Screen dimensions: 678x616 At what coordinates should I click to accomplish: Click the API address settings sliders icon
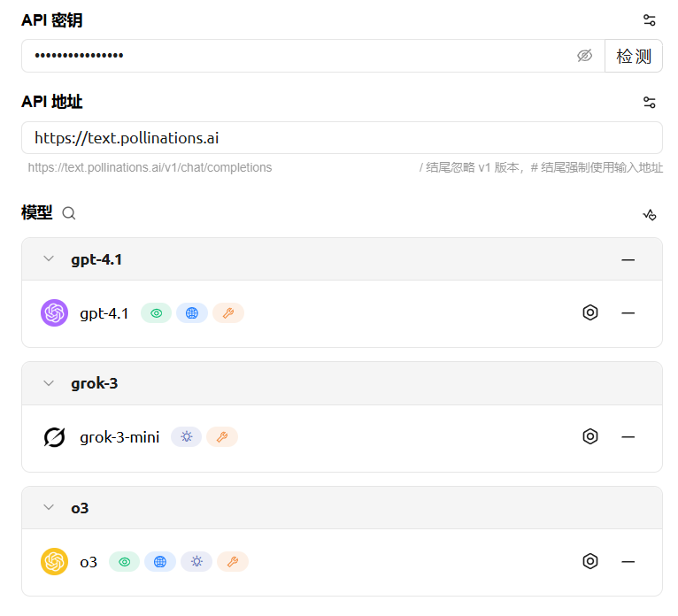(650, 103)
